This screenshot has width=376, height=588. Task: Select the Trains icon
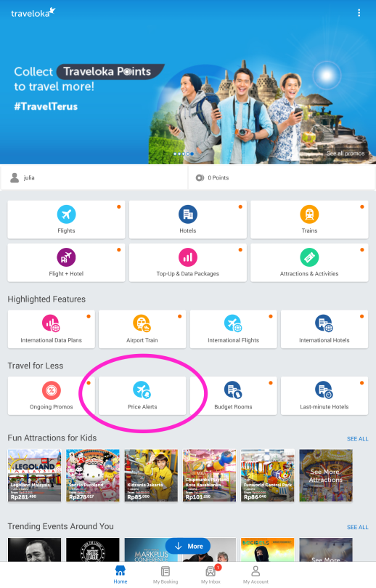pyautogui.click(x=309, y=214)
